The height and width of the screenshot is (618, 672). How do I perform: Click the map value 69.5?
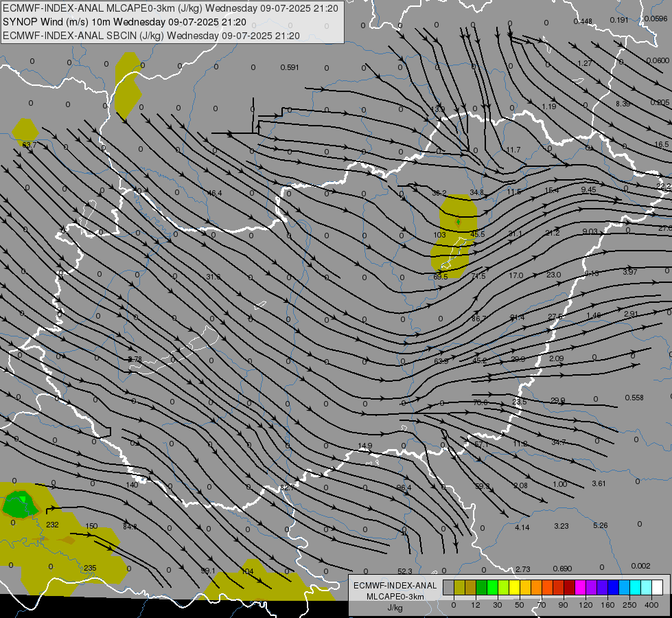click(x=441, y=277)
